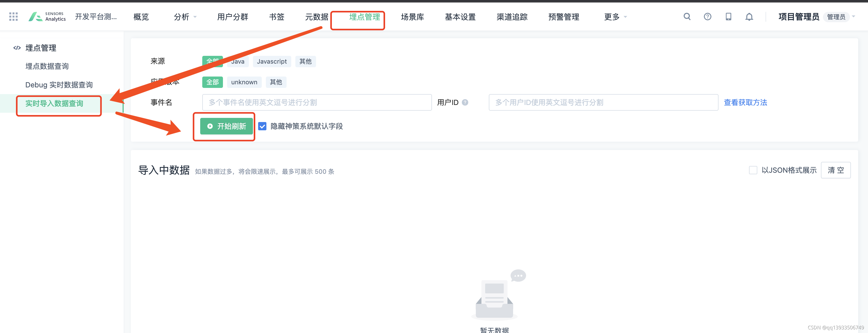This screenshot has height=333, width=868.
Task: Click the help question mark icon
Action: coord(707,17)
